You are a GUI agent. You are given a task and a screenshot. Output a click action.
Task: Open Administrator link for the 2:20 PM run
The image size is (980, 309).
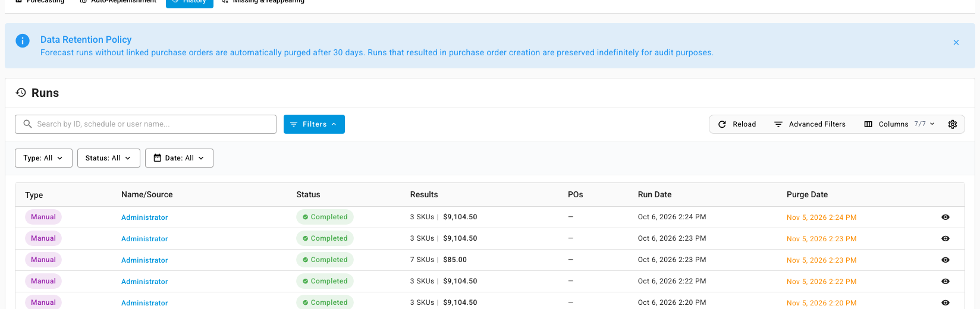pos(145,303)
